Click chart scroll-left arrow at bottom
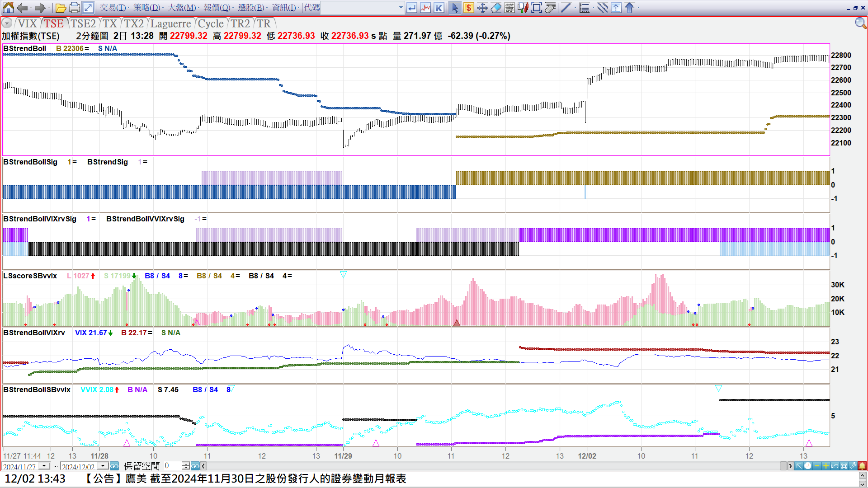The image size is (868, 488). [203, 466]
